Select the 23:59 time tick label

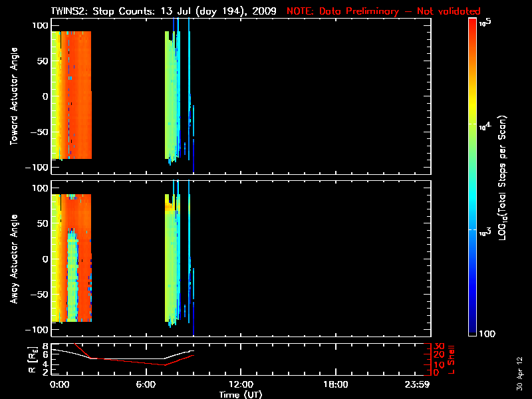coord(418,385)
